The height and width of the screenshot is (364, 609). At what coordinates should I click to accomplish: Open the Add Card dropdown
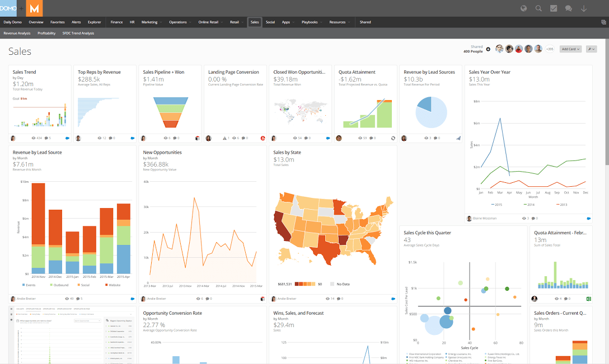click(570, 49)
